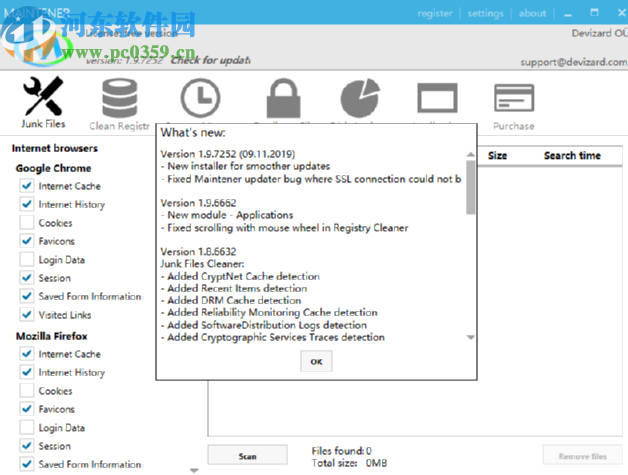Click the Version 1.9.7252 changelog entry

(227, 154)
